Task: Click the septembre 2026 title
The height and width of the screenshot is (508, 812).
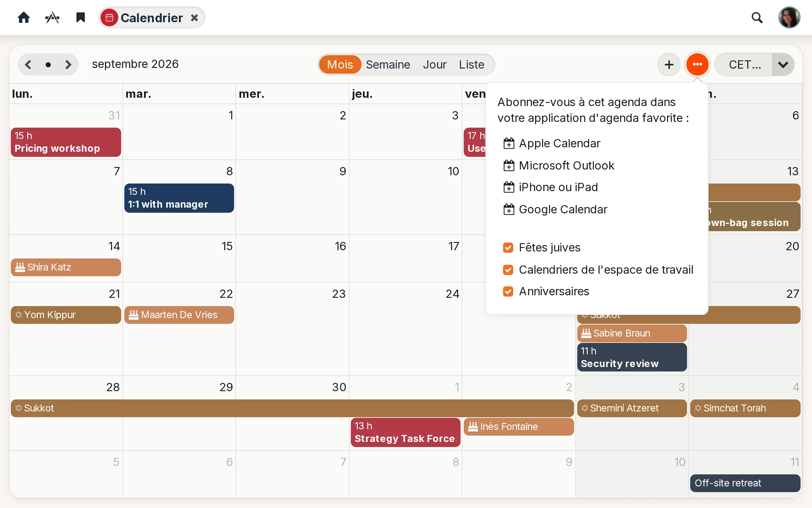Action: (x=135, y=64)
